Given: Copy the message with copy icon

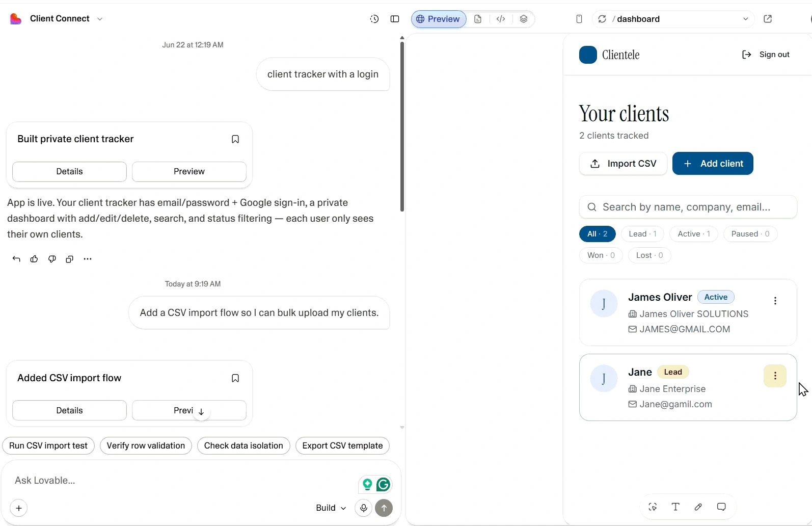Looking at the screenshot, I should pos(70,259).
